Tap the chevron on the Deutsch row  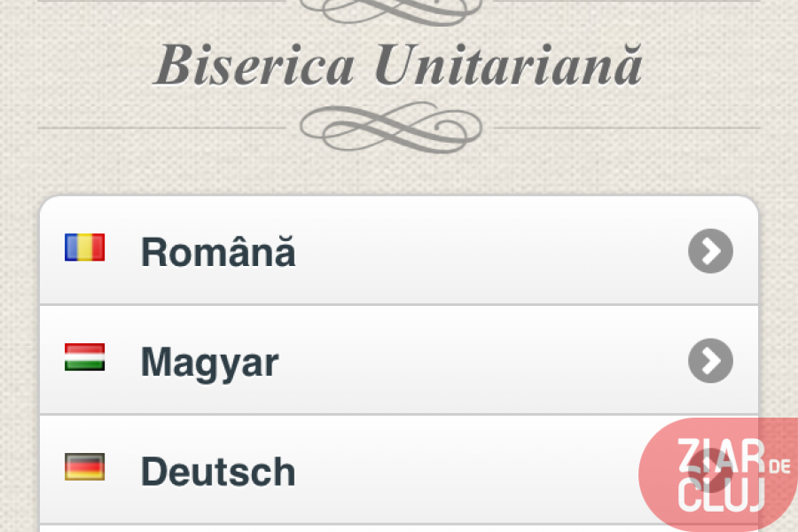[710, 471]
